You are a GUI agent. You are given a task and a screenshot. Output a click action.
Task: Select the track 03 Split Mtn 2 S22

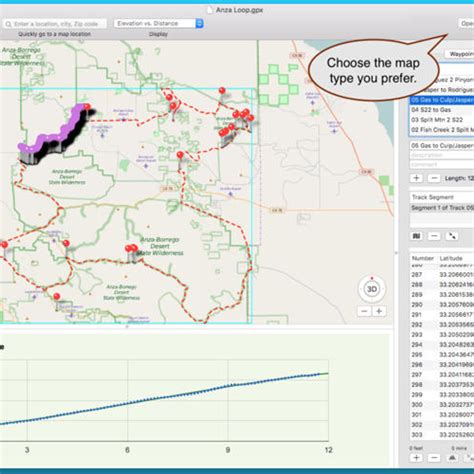coord(442,120)
